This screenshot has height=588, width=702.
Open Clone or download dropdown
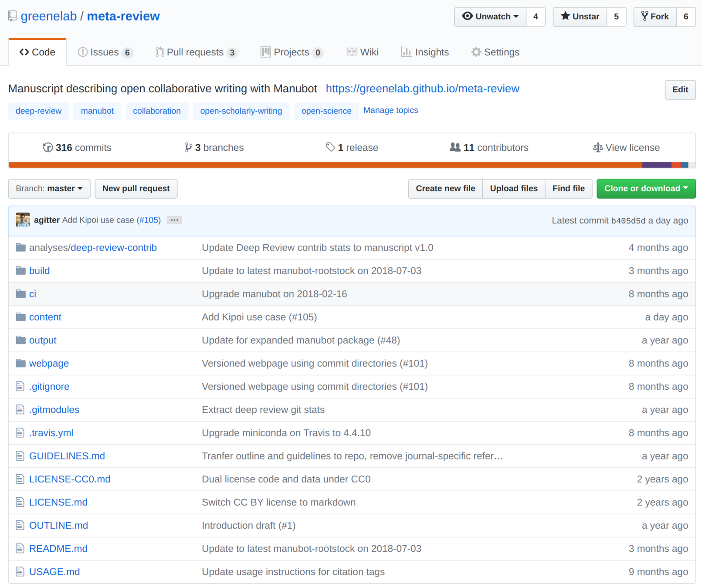tap(646, 189)
